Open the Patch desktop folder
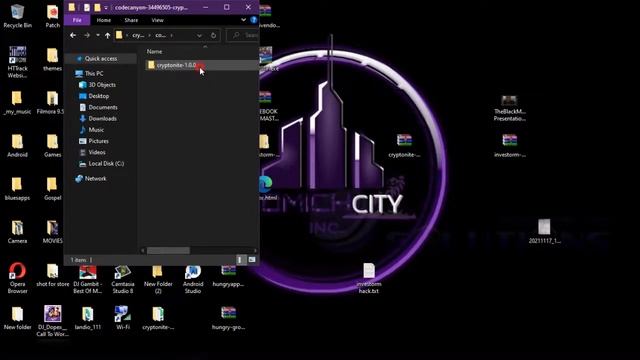The width and height of the screenshot is (640, 360). tap(52, 16)
